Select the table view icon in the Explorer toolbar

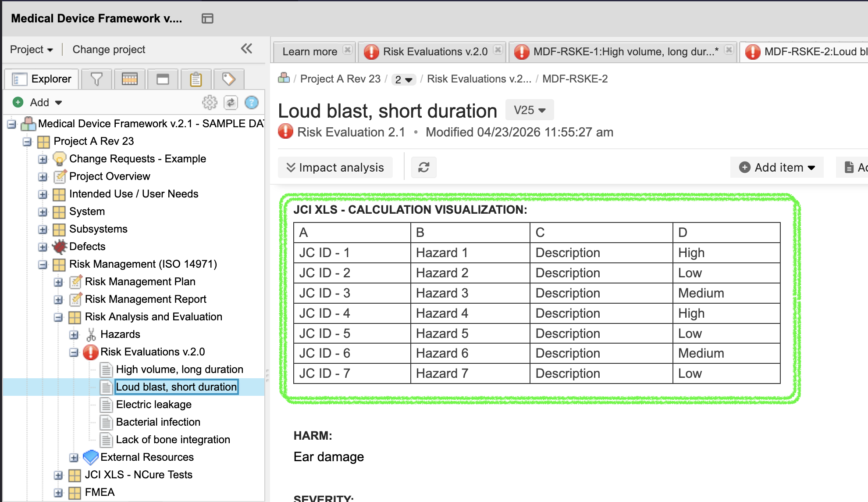129,79
